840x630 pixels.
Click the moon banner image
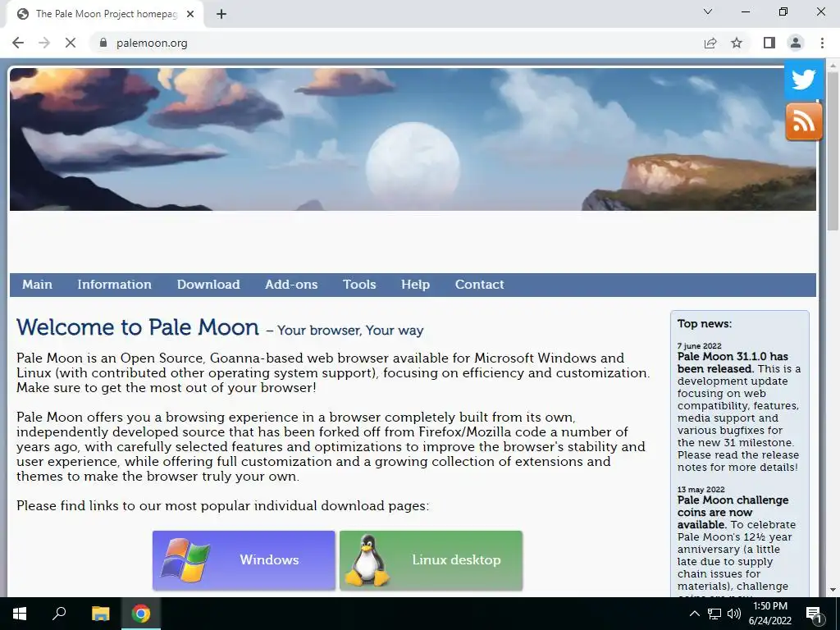coord(413,139)
